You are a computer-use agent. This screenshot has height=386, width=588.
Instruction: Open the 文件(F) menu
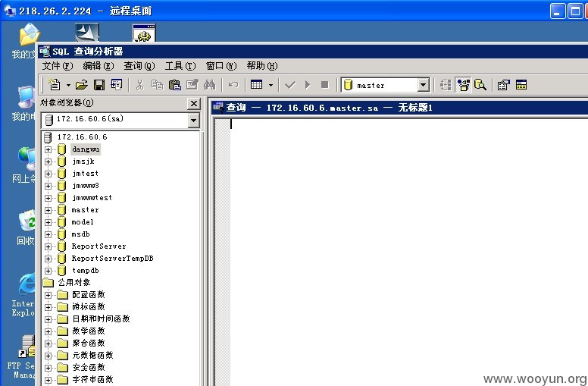click(57, 66)
